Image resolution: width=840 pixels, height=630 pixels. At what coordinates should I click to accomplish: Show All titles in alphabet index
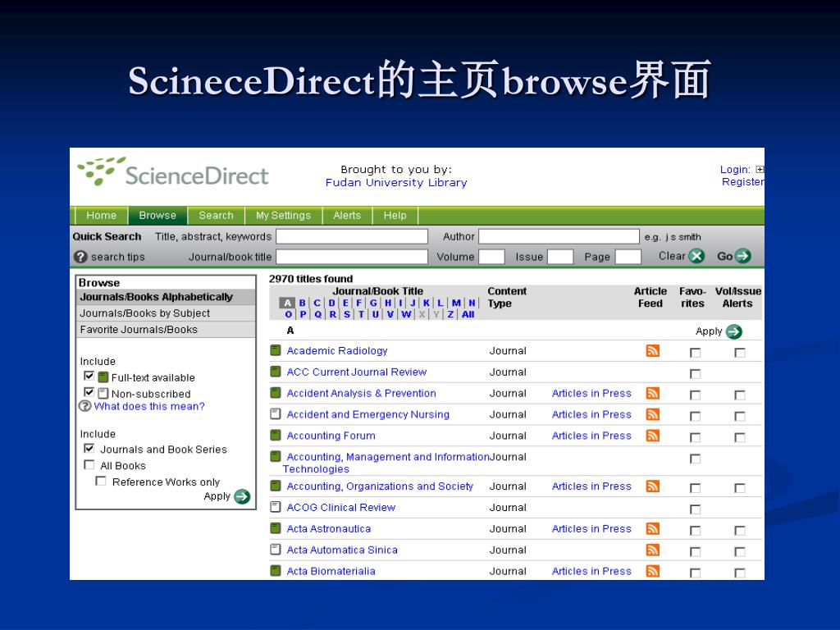pos(468,314)
